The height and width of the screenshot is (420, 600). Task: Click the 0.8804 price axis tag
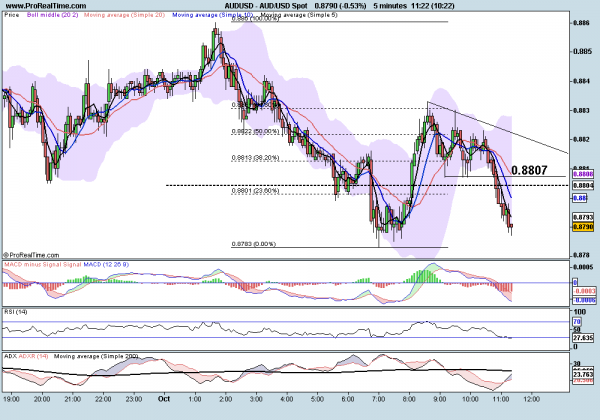point(583,186)
